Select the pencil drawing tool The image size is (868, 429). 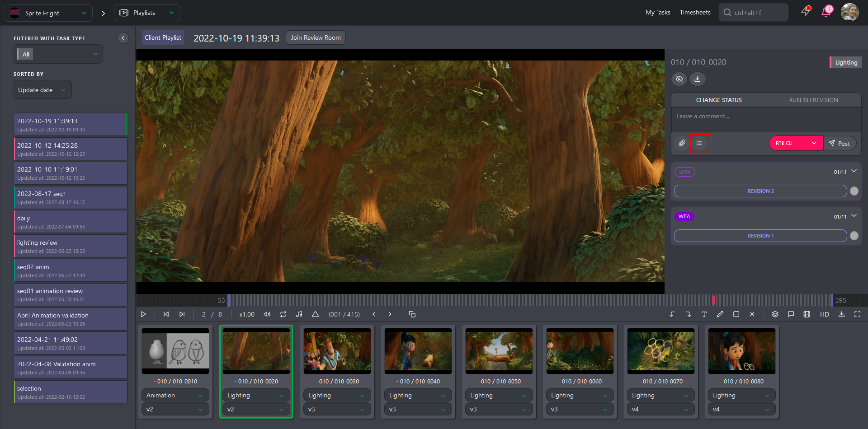click(x=720, y=314)
